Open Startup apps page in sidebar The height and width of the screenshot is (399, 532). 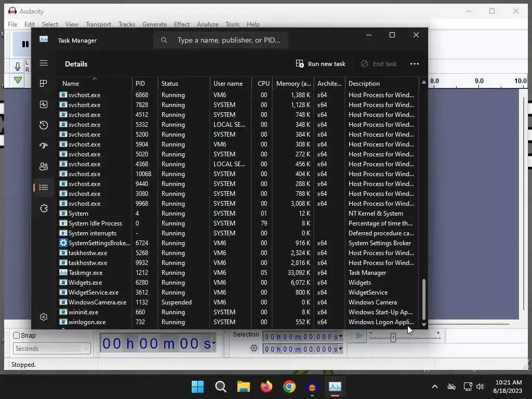44,146
